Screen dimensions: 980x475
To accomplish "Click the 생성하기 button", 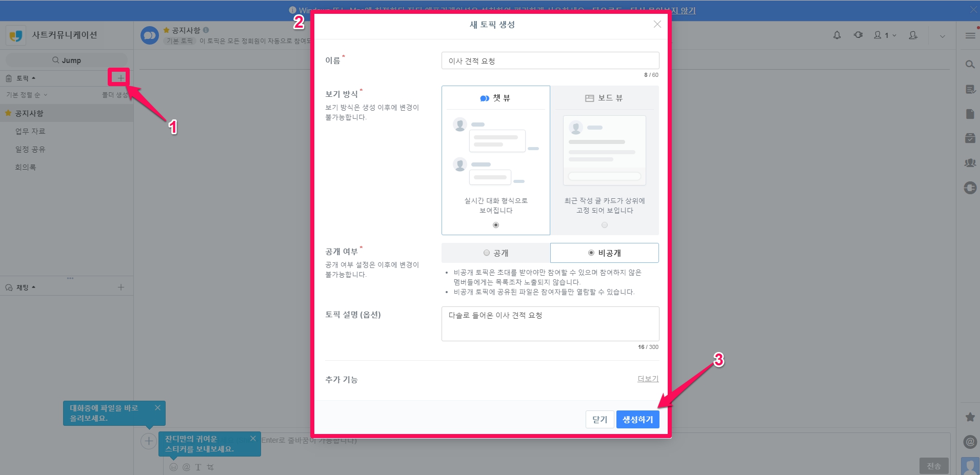I will (x=637, y=420).
